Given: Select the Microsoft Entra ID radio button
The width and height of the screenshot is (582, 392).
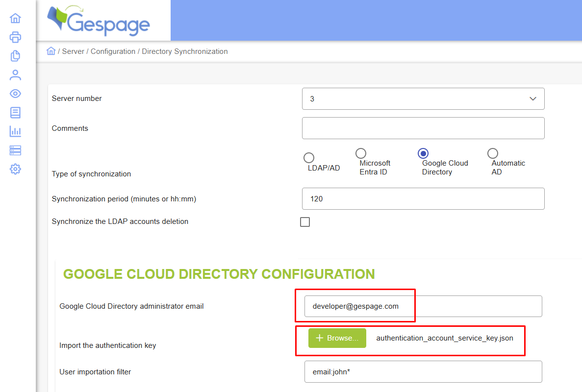Looking at the screenshot, I should 361,153.
